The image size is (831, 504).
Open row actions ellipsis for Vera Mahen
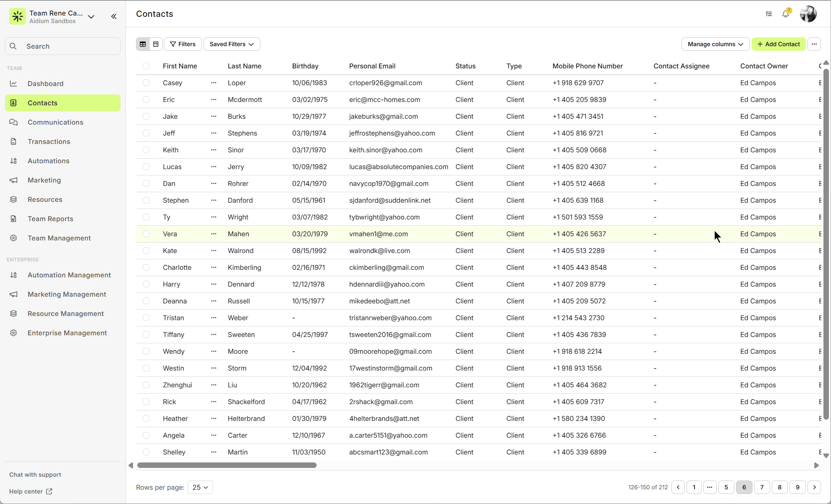point(214,234)
